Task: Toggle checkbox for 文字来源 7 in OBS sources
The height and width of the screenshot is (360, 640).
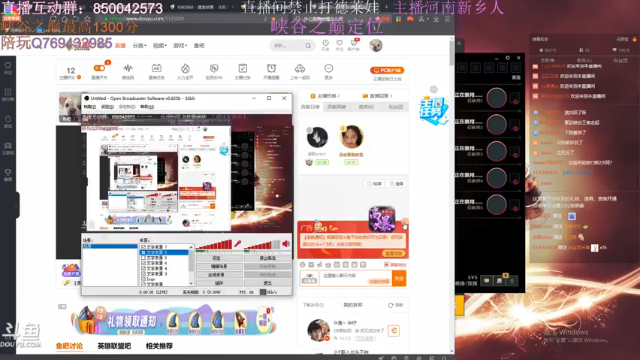Action: click(x=143, y=247)
